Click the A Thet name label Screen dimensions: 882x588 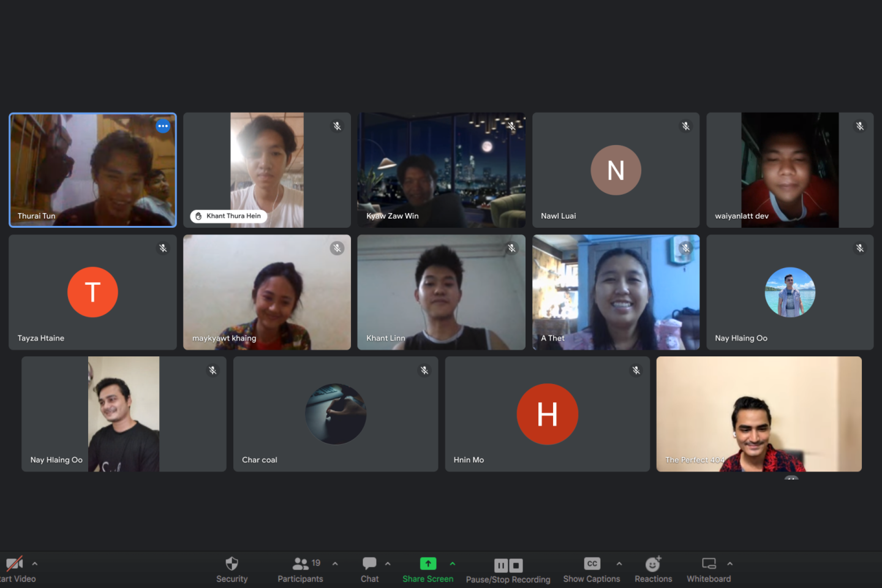(552, 338)
